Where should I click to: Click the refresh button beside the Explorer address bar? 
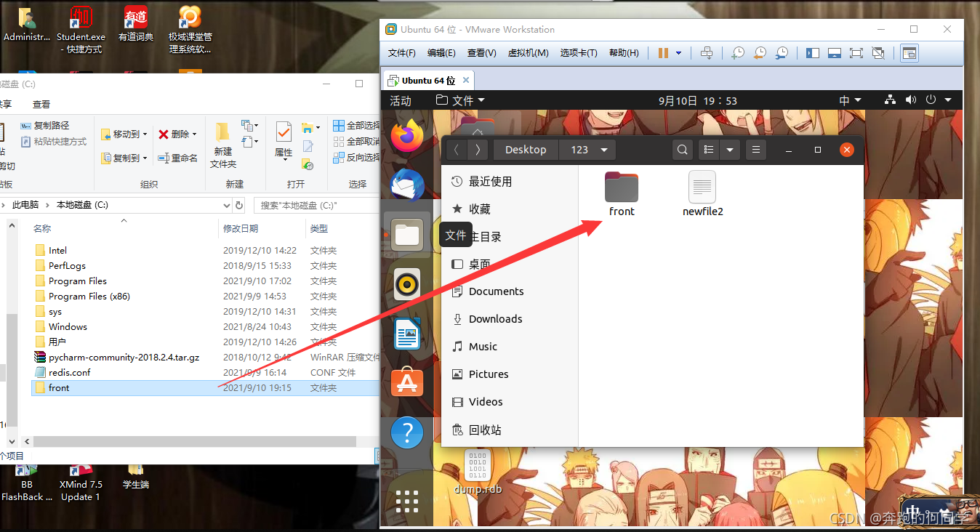[x=238, y=205]
